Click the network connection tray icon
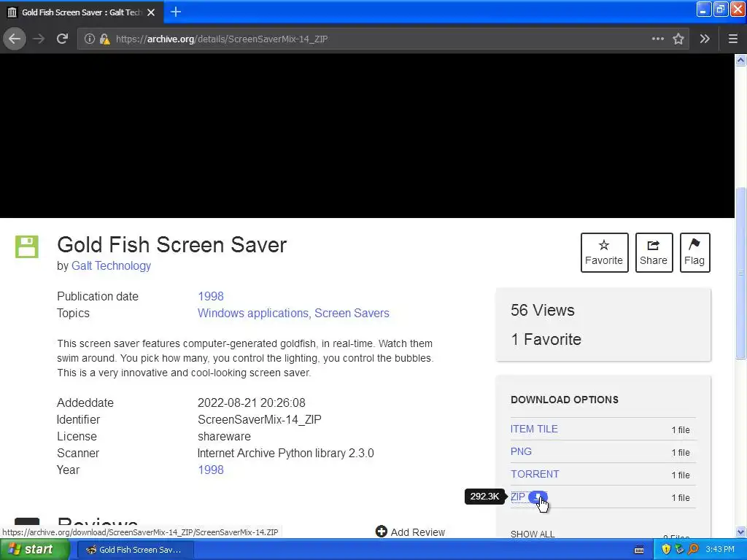The height and width of the screenshot is (560, 747). [679, 550]
